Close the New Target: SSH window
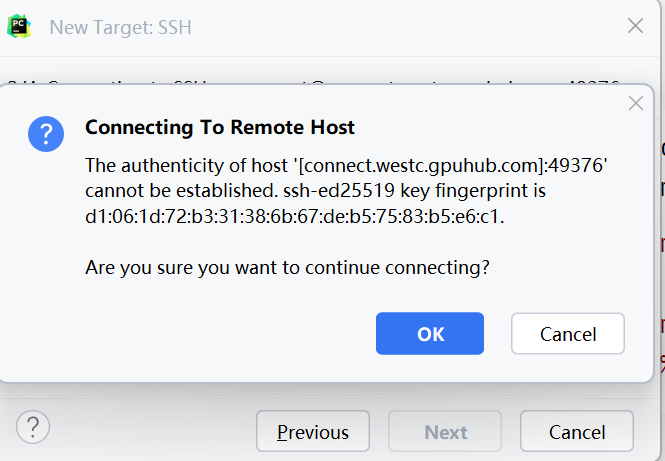The width and height of the screenshot is (665, 461). (x=635, y=26)
